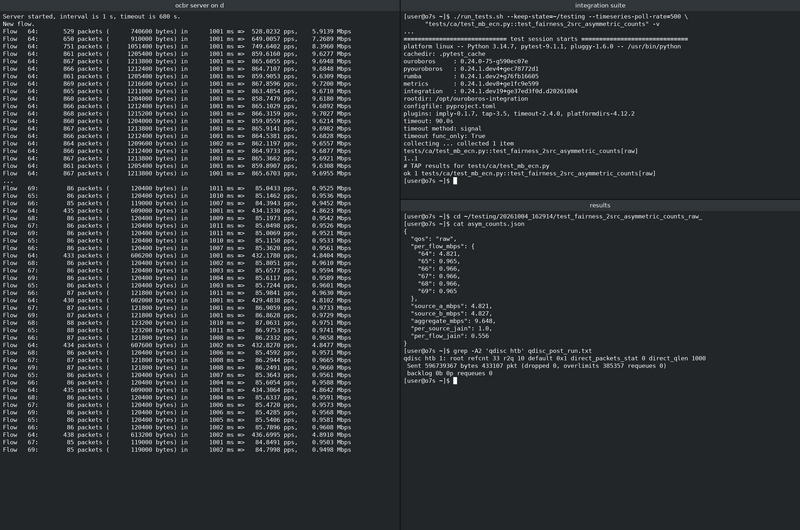Click the row with 4.8477 Mbps
The height and width of the screenshot is (530, 800).
pos(177,345)
